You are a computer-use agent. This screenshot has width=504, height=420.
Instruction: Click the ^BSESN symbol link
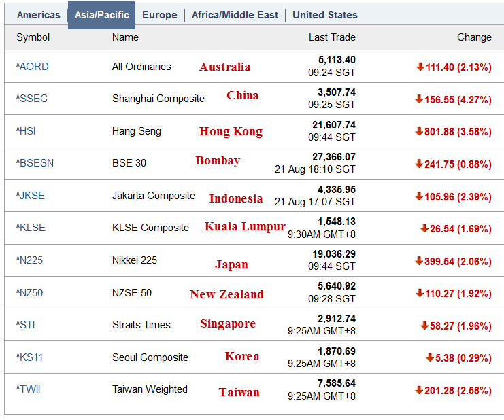(35, 163)
